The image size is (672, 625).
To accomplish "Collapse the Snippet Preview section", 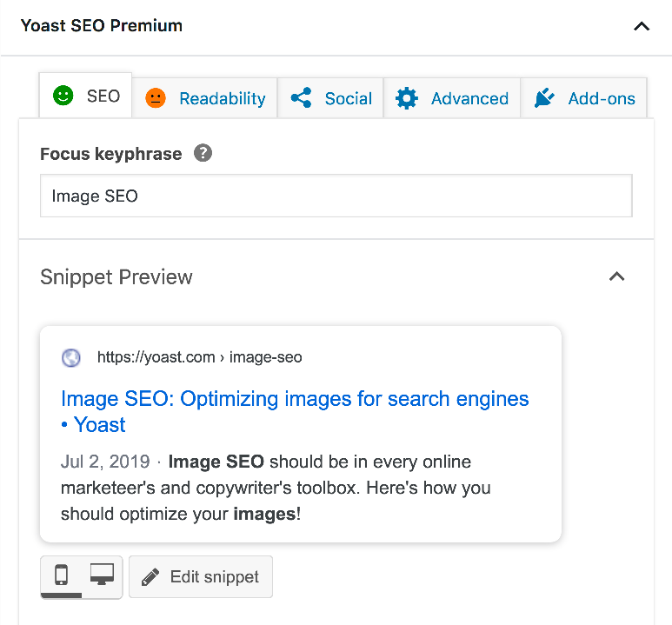I will 616,277.
